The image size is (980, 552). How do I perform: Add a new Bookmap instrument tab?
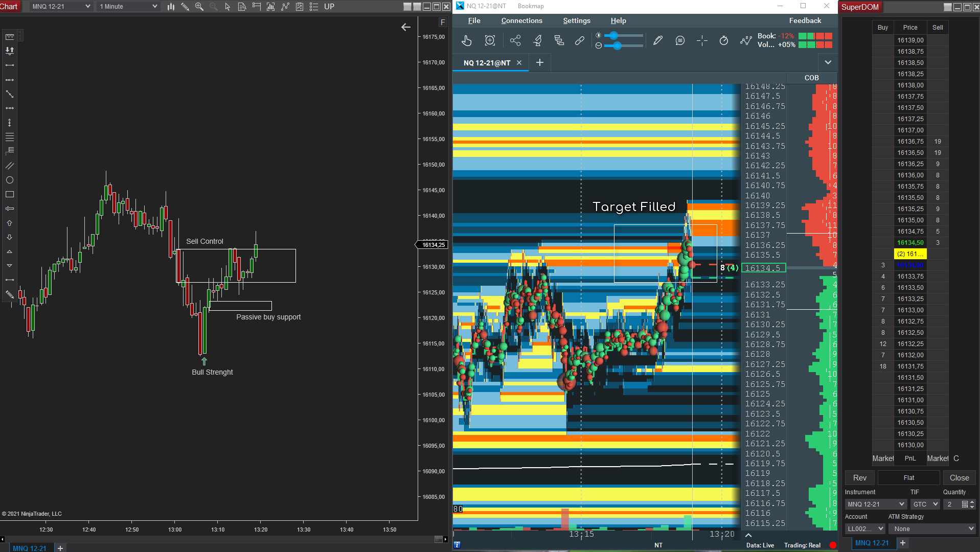(540, 62)
